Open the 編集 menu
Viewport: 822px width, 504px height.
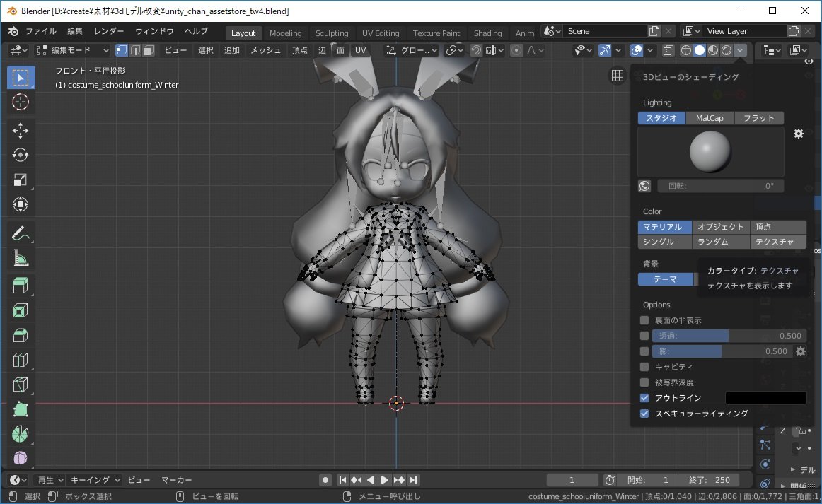[75, 31]
